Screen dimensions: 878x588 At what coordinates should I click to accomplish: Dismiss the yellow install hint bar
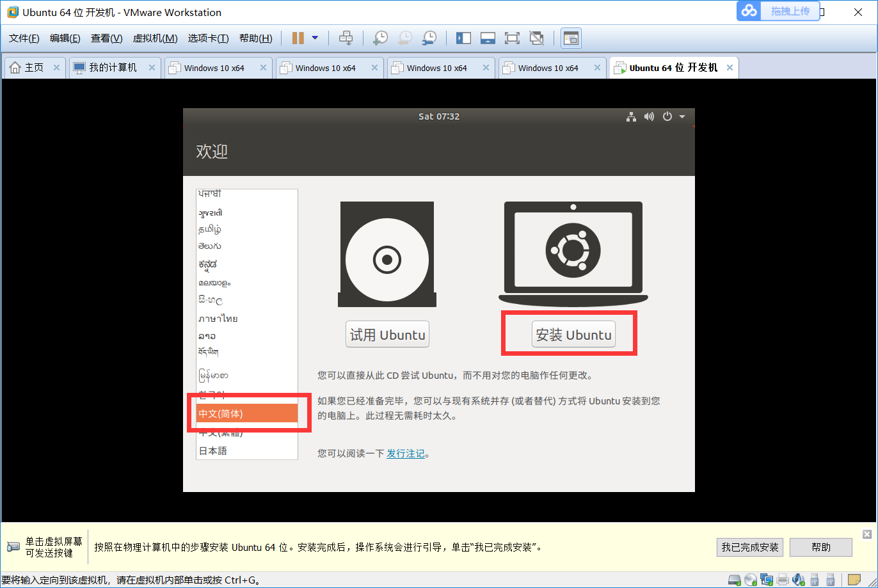tap(866, 534)
